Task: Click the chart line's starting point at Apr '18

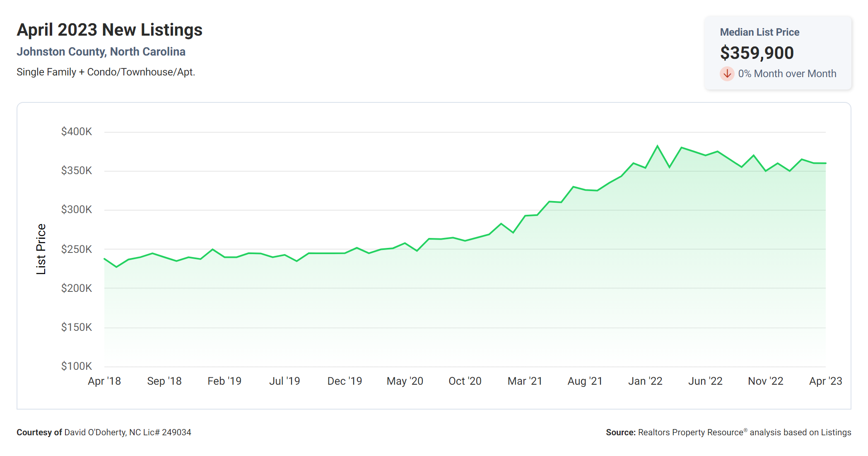Action: (x=105, y=259)
